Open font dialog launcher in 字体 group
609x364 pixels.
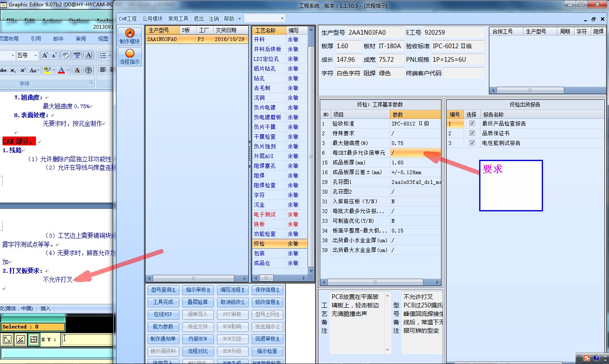click(91, 82)
